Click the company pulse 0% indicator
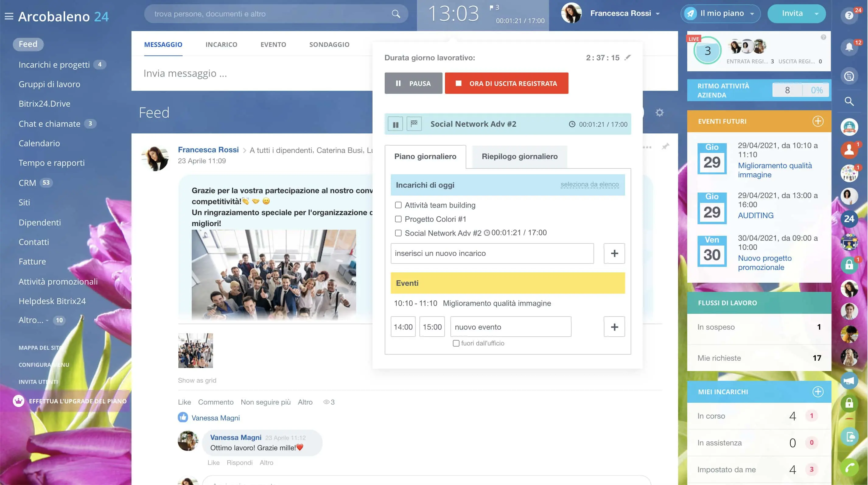 (817, 90)
